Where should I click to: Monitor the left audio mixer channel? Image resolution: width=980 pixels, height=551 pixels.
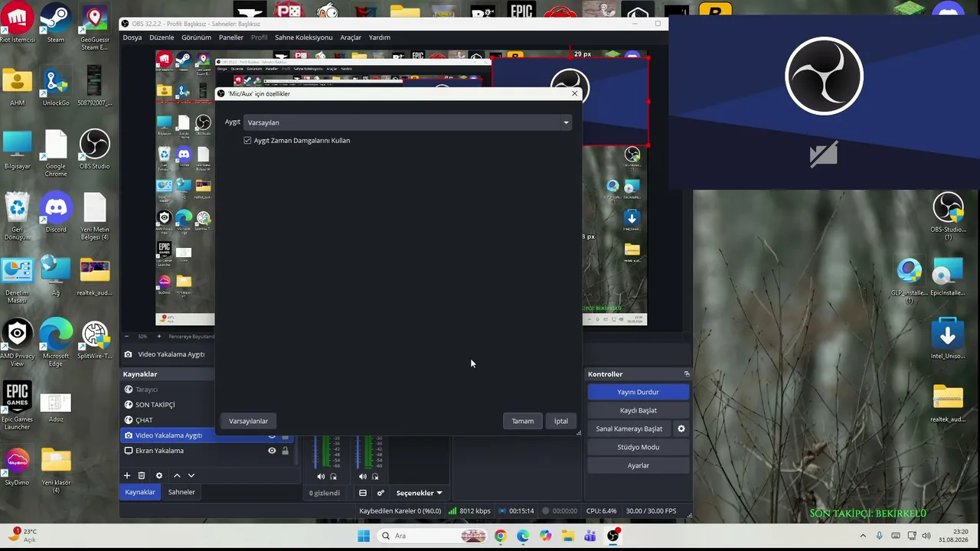tap(333, 477)
